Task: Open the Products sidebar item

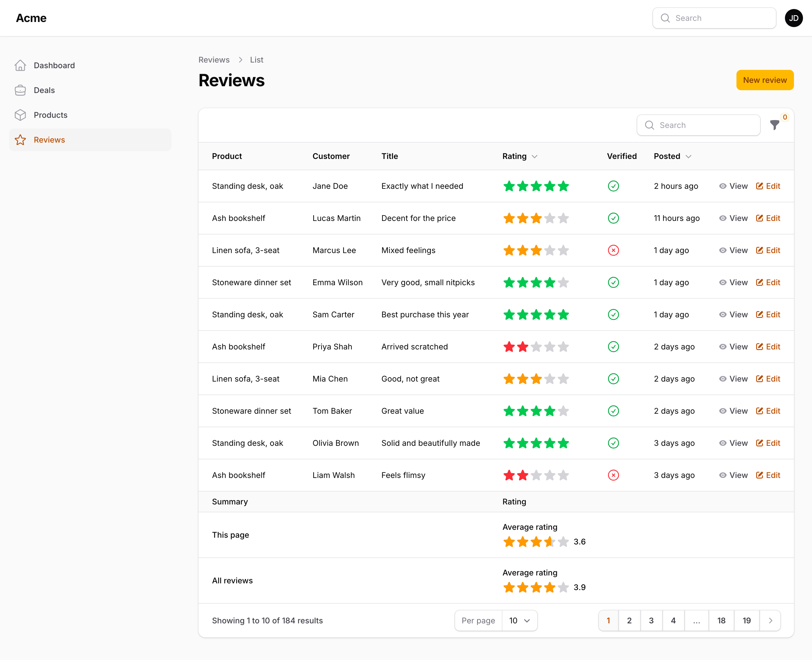Action: pos(90,115)
